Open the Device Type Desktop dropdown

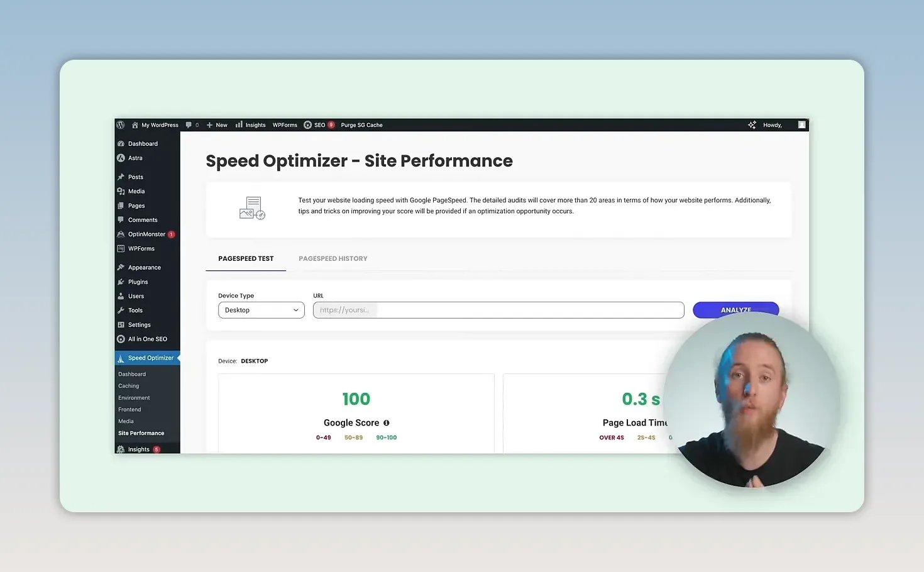point(261,310)
